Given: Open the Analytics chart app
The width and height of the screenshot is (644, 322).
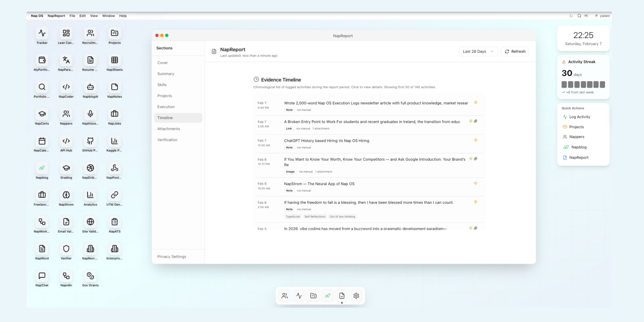Looking at the screenshot, I should point(90,195).
